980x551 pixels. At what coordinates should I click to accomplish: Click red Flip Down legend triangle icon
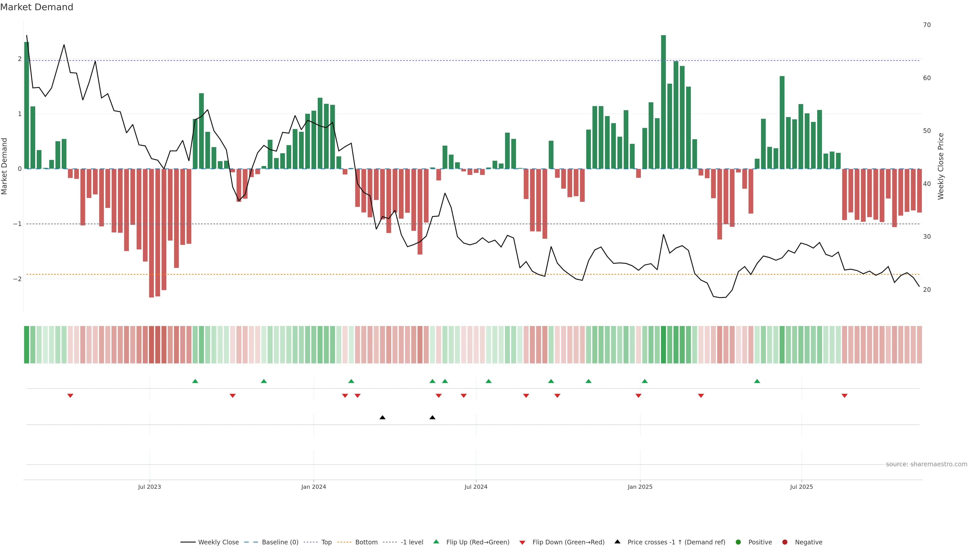coord(522,543)
